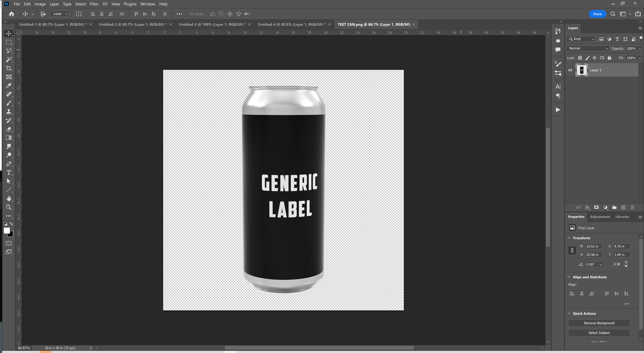This screenshot has height=353, width=644.
Task: Click the Remove Background button
Action: [x=599, y=323]
